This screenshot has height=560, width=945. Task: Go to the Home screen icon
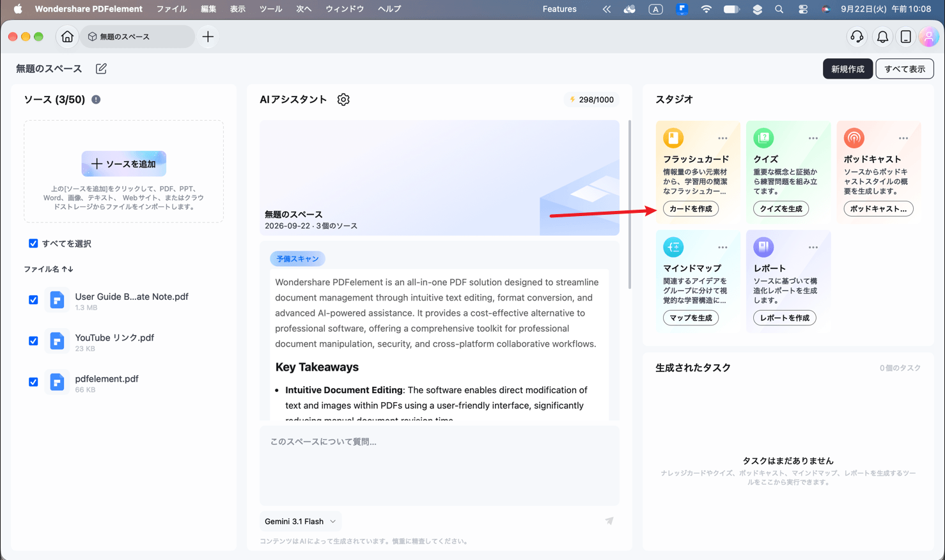click(x=67, y=37)
